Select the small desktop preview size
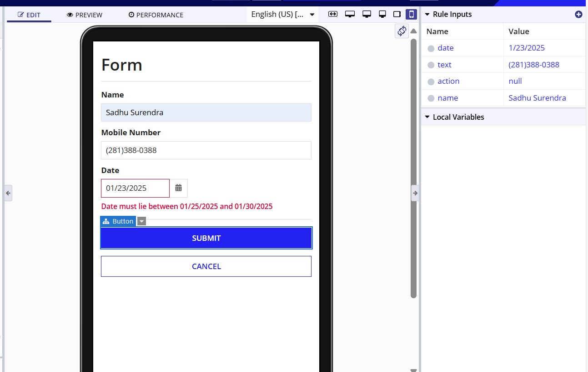The height and width of the screenshot is (372, 588). [382, 14]
